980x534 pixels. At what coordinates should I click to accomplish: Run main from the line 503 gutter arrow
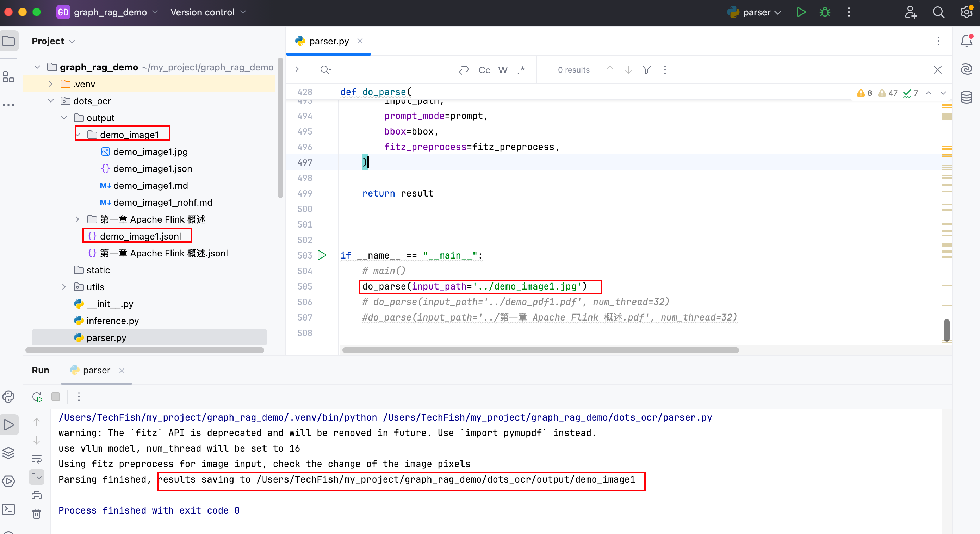coord(322,255)
